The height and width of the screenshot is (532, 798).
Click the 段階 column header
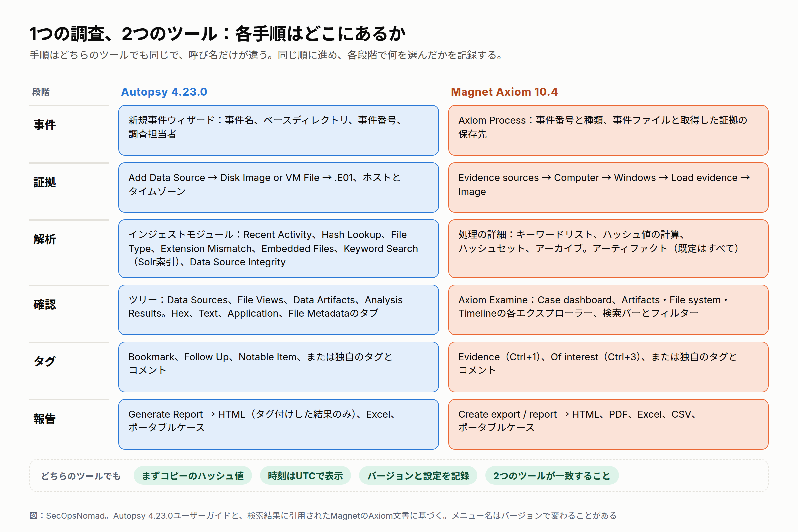point(41,92)
